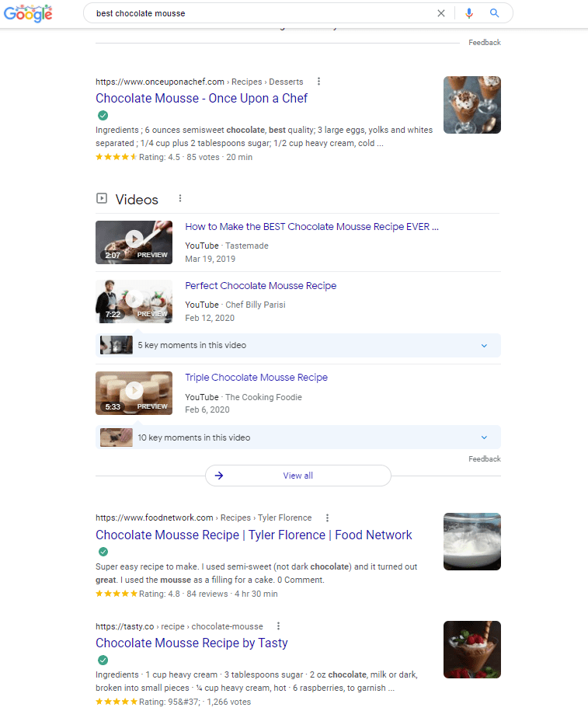Click star rating of Once Upon a Chef result
This screenshot has width=588, height=718.
(x=117, y=157)
